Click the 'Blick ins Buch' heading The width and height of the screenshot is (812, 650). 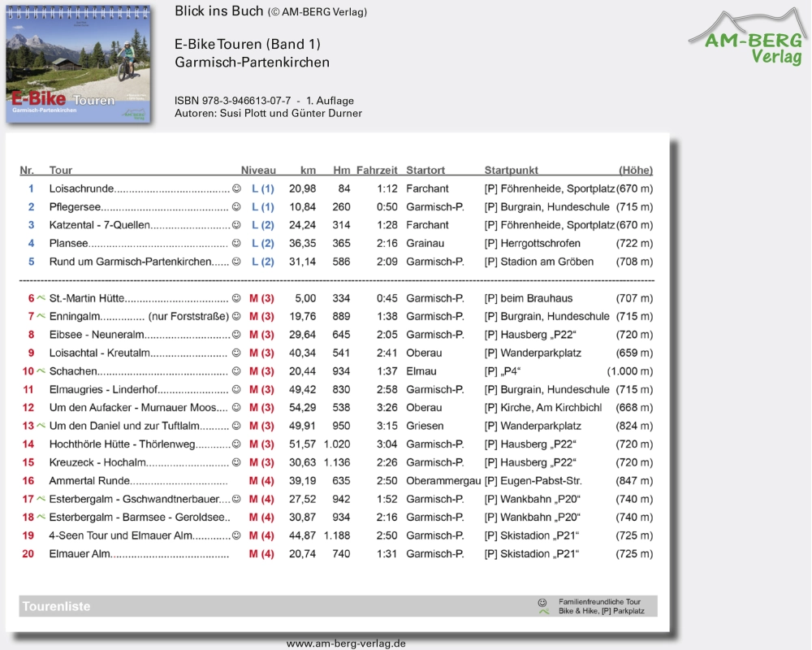(x=219, y=11)
